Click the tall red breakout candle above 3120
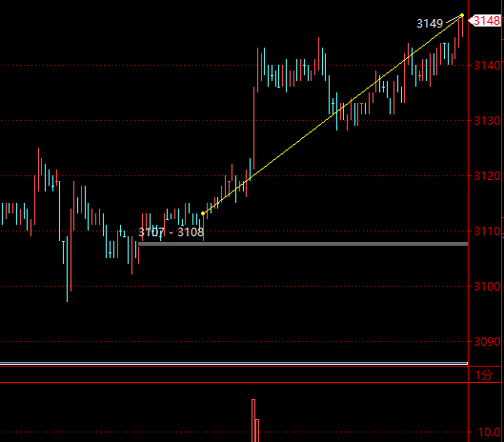Screen dimensions: 504x442 (254, 128)
